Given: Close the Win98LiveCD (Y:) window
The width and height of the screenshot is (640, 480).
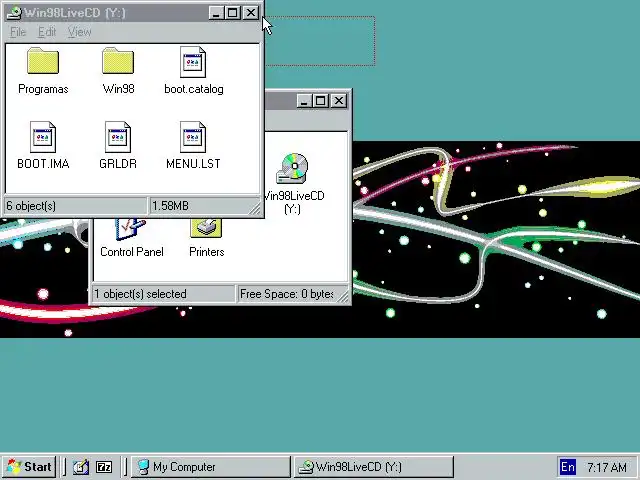Looking at the screenshot, I should point(251,13).
